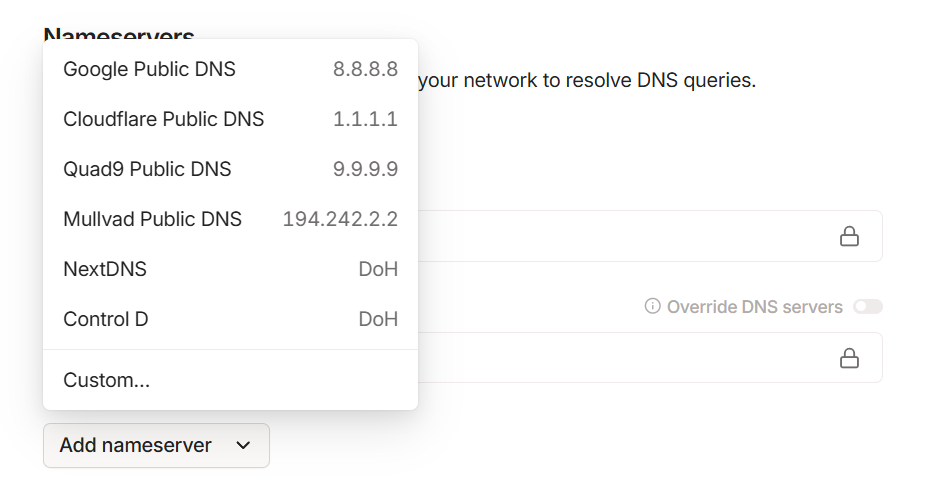The width and height of the screenshot is (935, 495).
Task: Select Google Public DNS from the list
Action: tap(150, 69)
